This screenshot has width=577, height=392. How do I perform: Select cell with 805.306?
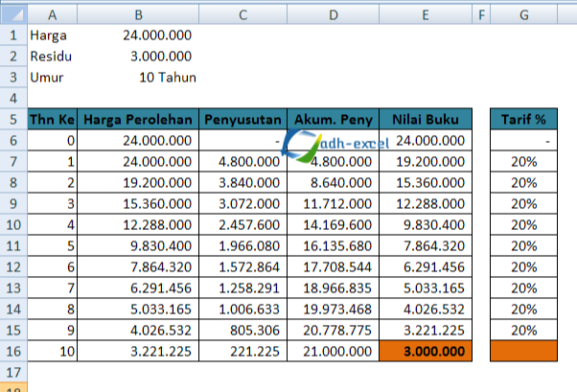tap(242, 330)
